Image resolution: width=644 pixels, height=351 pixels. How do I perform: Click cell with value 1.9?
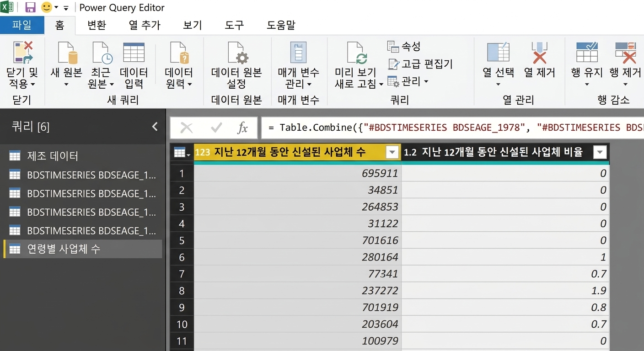505,291
